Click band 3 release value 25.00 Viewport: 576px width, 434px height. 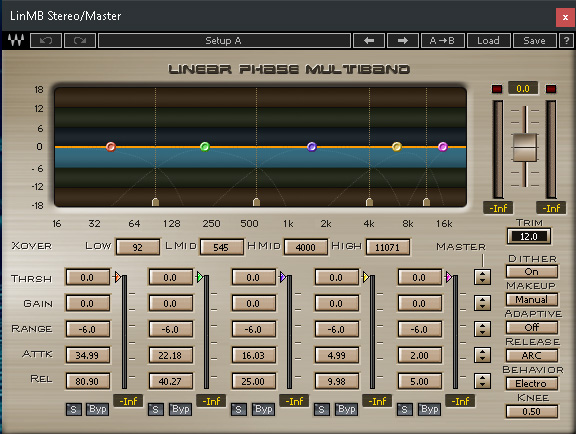click(x=253, y=381)
